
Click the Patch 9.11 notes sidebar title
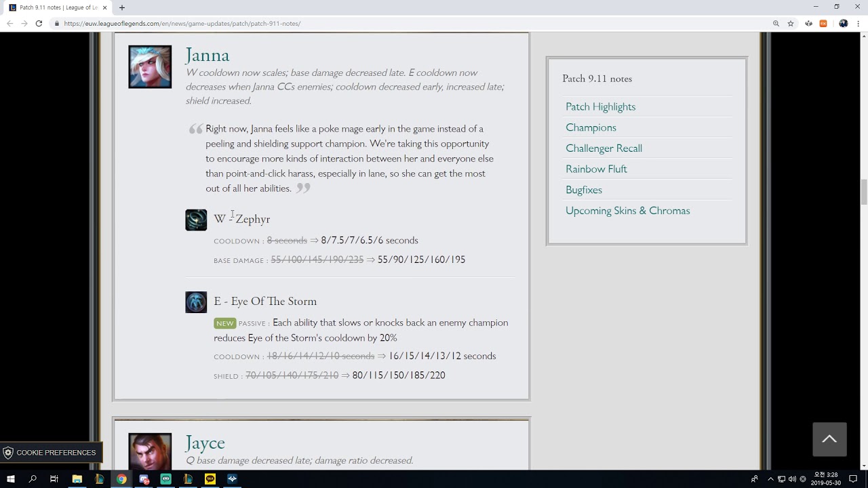597,79
